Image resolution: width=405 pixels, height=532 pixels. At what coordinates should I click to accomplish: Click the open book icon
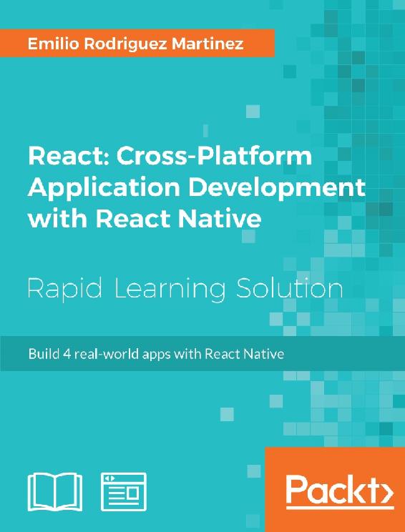point(55,492)
